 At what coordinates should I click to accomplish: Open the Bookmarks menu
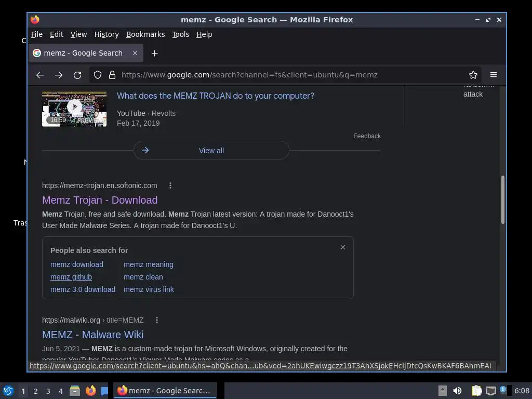click(145, 34)
